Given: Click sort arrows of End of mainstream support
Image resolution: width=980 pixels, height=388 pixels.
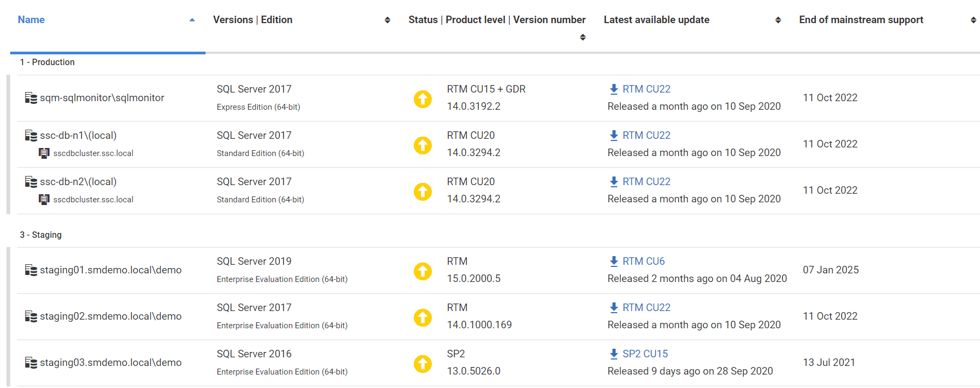Looking at the screenshot, I should click(974, 20).
